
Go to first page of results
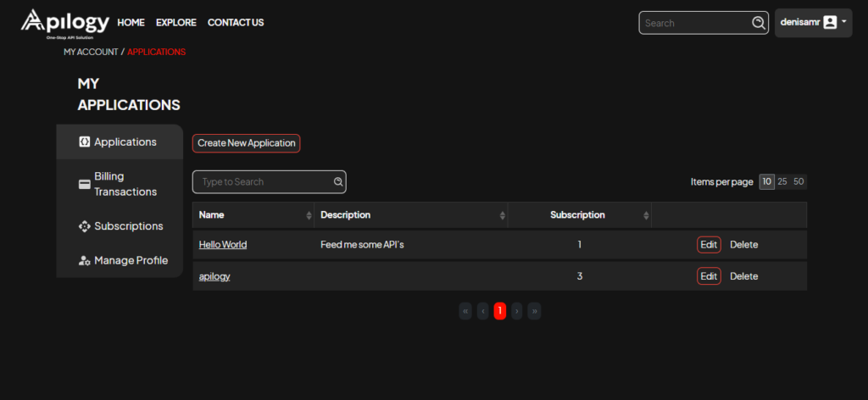tap(465, 311)
